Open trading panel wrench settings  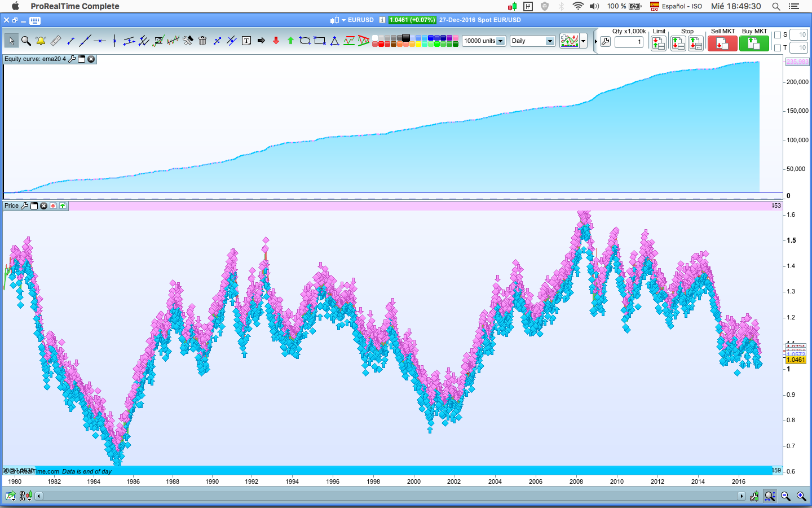(x=605, y=41)
